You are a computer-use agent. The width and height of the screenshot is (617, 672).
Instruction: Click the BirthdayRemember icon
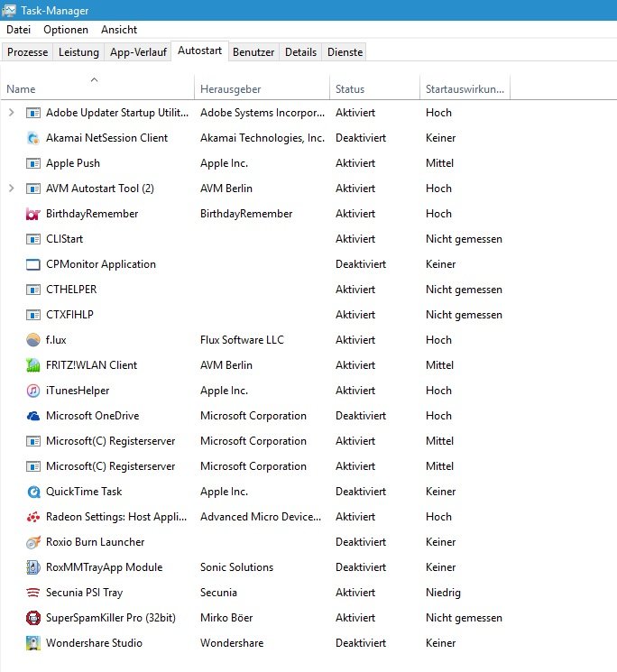33,214
